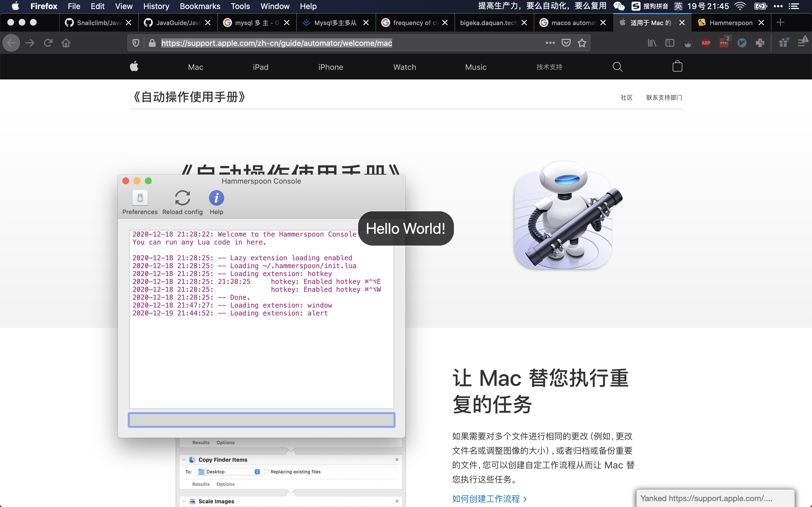Screen dimensions: 812x507
Task: Toggle the Replacing existing files checkbox
Action: point(266,472)
